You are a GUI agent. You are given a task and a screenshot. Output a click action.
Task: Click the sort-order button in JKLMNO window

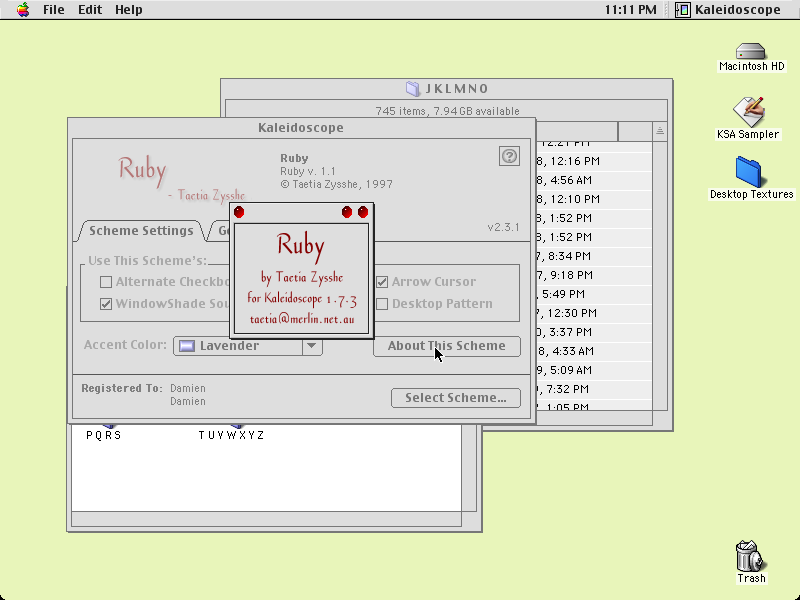(660, 131)
